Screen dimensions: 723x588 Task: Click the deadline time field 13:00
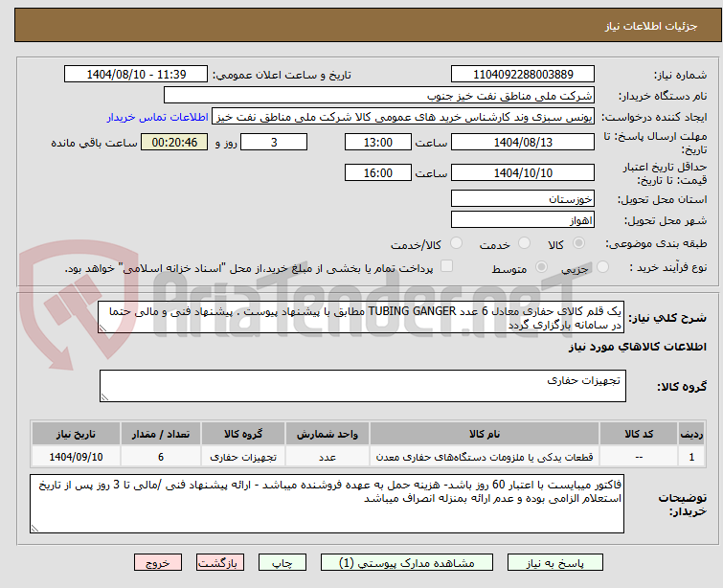[x=378, y=142]
